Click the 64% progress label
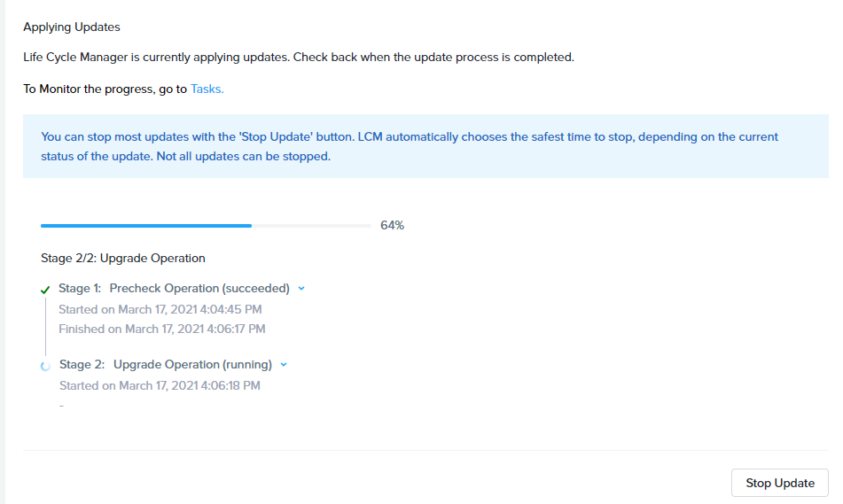The image size is (843, 504). [x=392, y=225]
